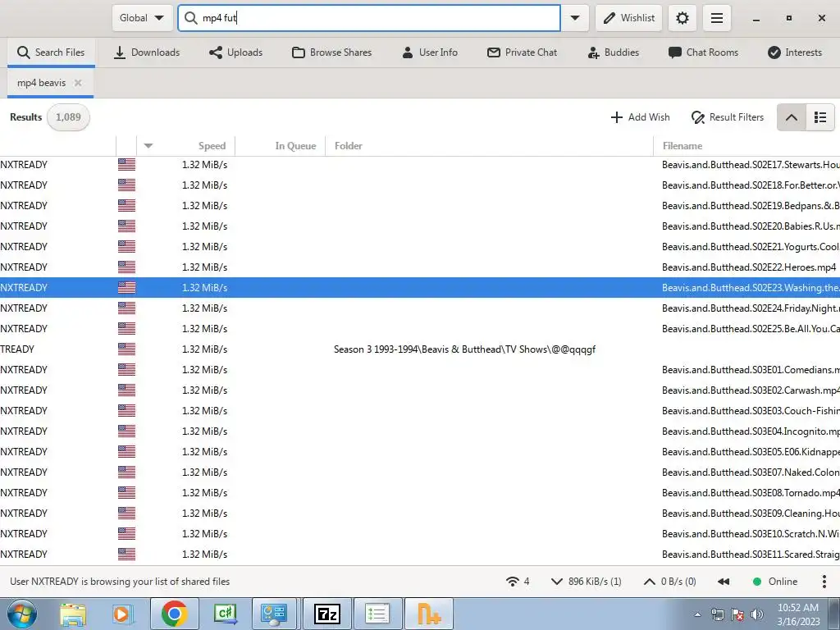Open 7-Zip from the taskbar
Screen dimensions: 840x630
point(326,614)
